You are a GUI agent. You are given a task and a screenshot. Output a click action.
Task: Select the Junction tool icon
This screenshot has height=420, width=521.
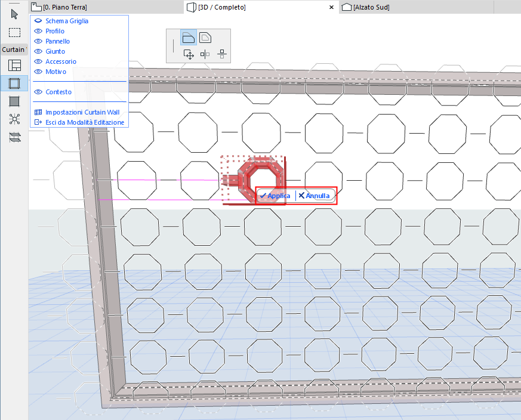point(13,119)
